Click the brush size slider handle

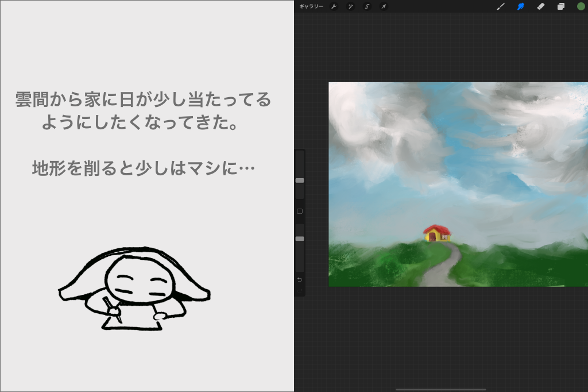tap(300, 180)
